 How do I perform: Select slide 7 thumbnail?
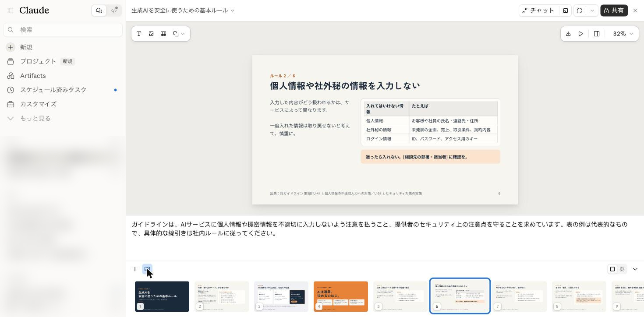[x=520, y=296]
